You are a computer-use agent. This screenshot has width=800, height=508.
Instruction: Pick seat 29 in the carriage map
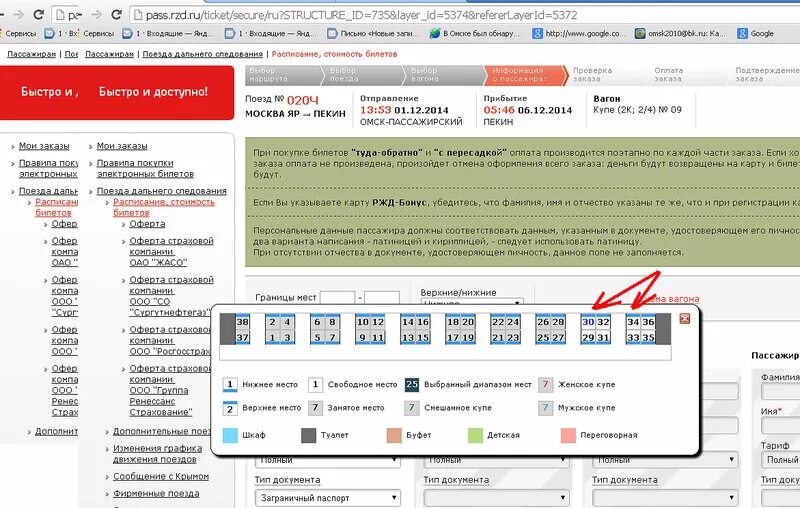pos(588,337)
